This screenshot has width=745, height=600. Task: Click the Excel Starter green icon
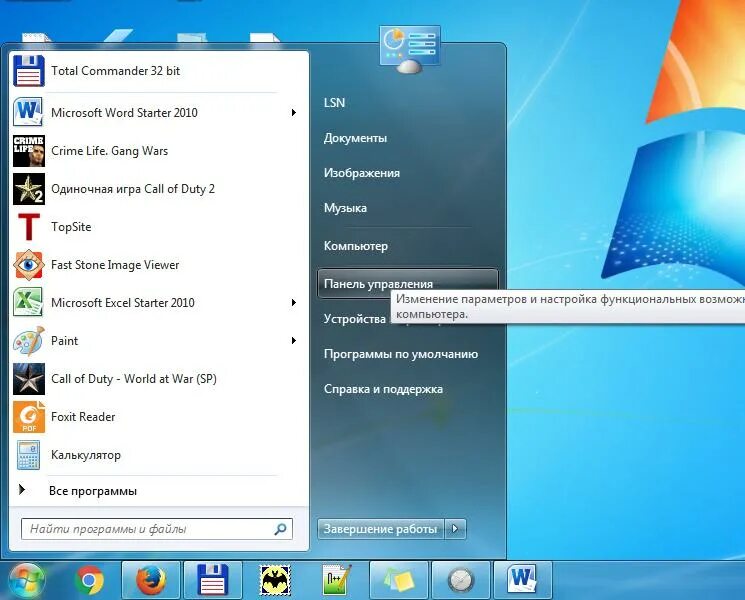[x=29, y=302]
